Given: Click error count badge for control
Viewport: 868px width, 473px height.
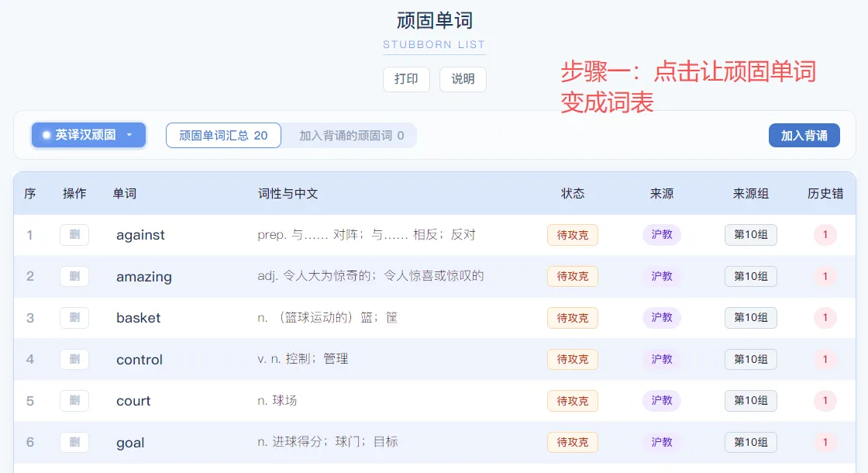Looking at the screenshot, I should point(825,360).
